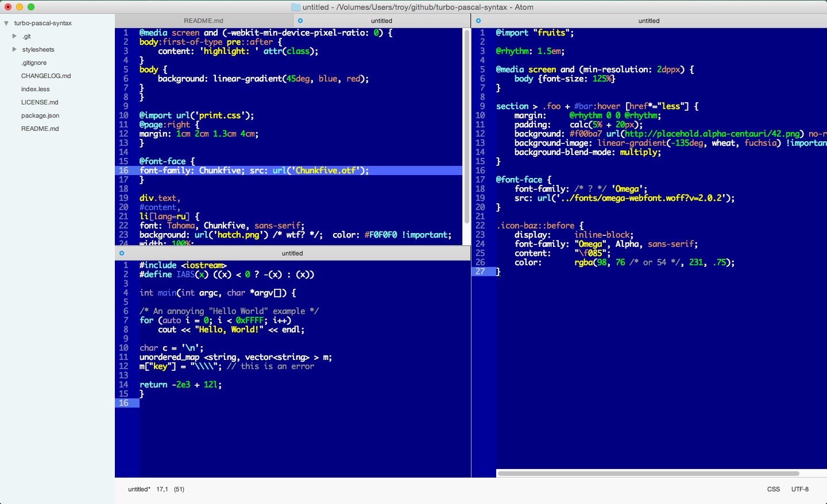This screenshot has height=504, width=827.
Task: Click modified indicator on top-left untitled tab
Action: 300,21
